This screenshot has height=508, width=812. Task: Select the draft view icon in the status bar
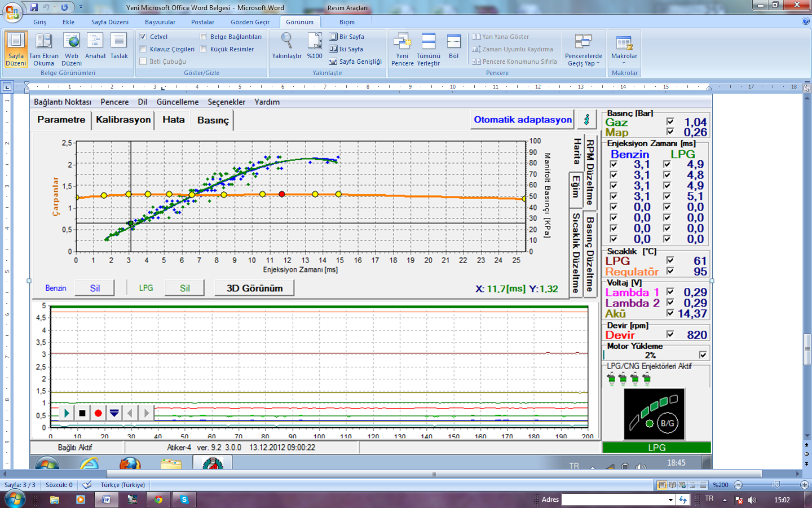click(703, 485)
